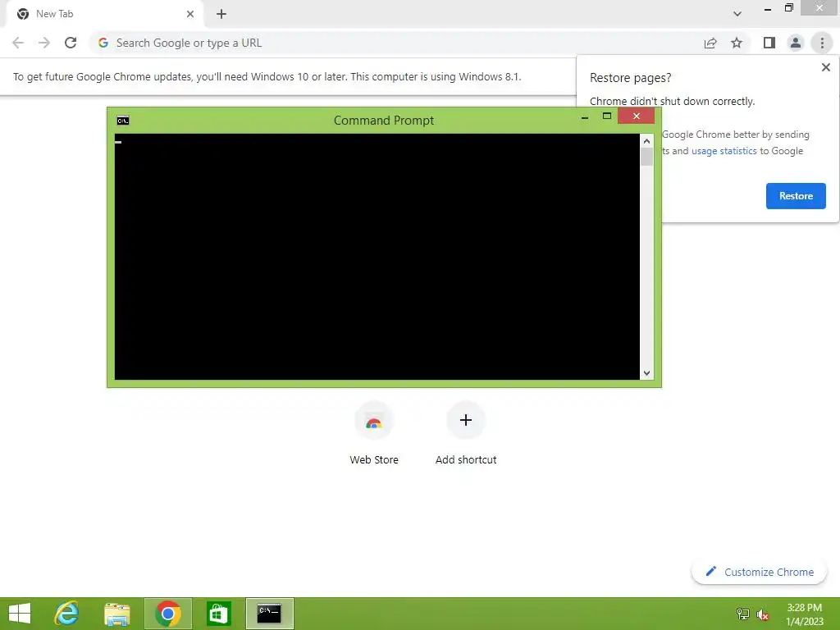Screen dimensions: 840x630
Task: Select Command Prompt taskbar button
Action: [269, 614]
